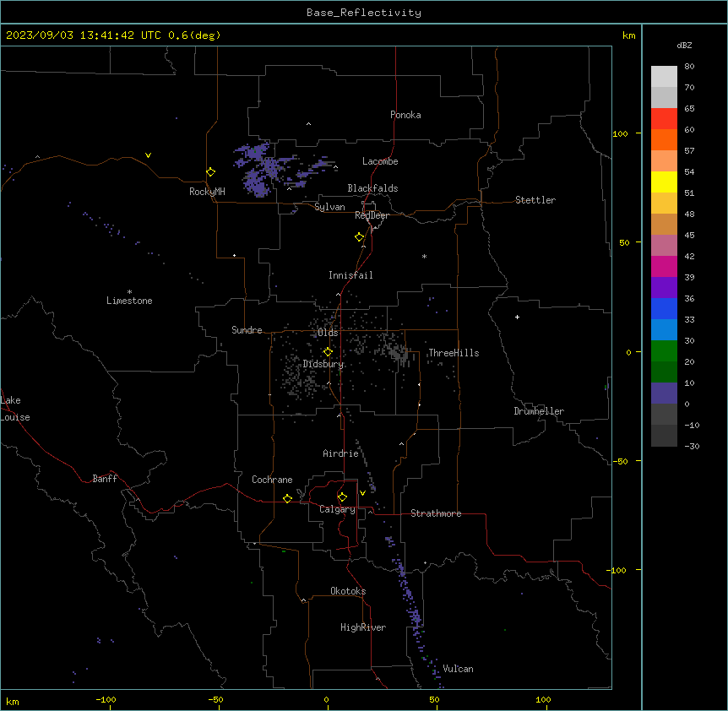728x711 pixels.
Task: Click the yellow diamond marker below Cochrane
Action: pos(287,498)
